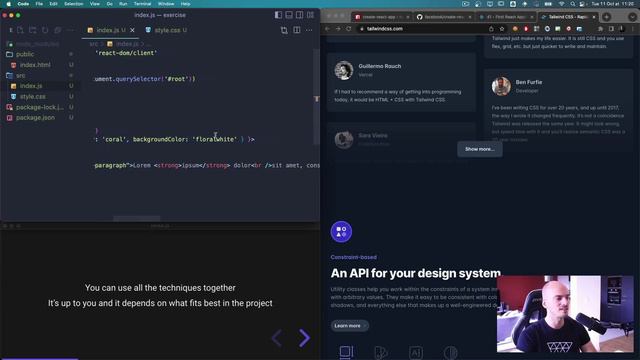Collapse all folders in Explorer
The width and height of the screenshot is (640, 360).
point(58,30)
